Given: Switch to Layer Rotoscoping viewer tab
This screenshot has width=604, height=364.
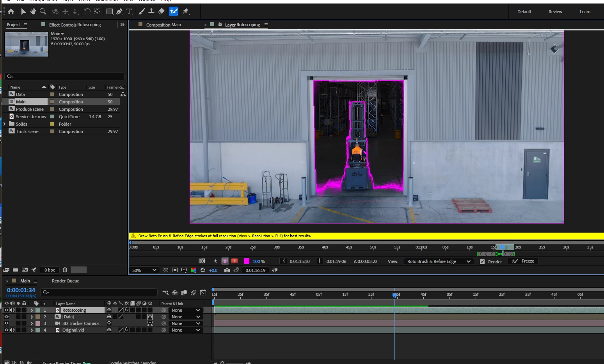Looking at the screenshot, I should (x=242, y=25).
